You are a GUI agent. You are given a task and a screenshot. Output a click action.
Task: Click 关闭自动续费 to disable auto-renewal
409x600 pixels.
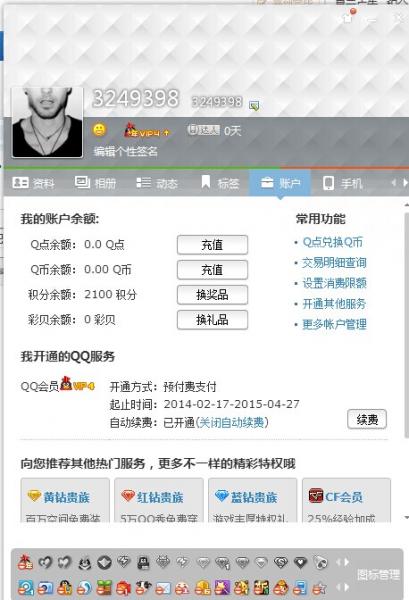pos(232,422)
